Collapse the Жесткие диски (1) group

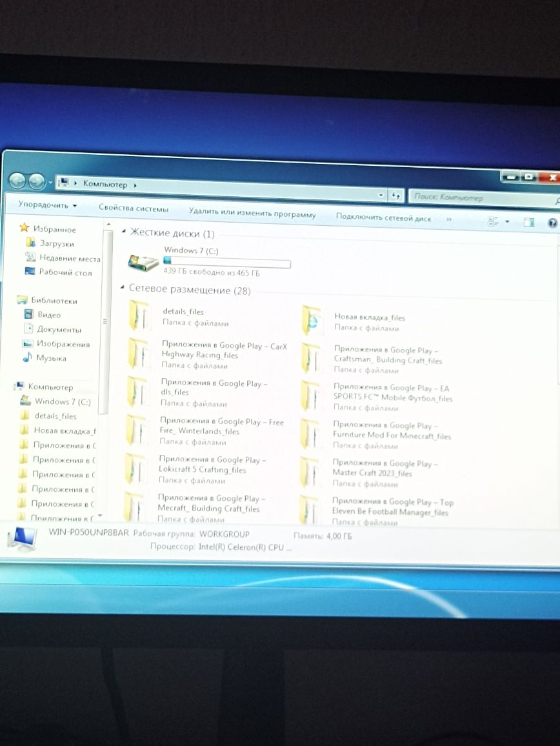pos(124,232)
